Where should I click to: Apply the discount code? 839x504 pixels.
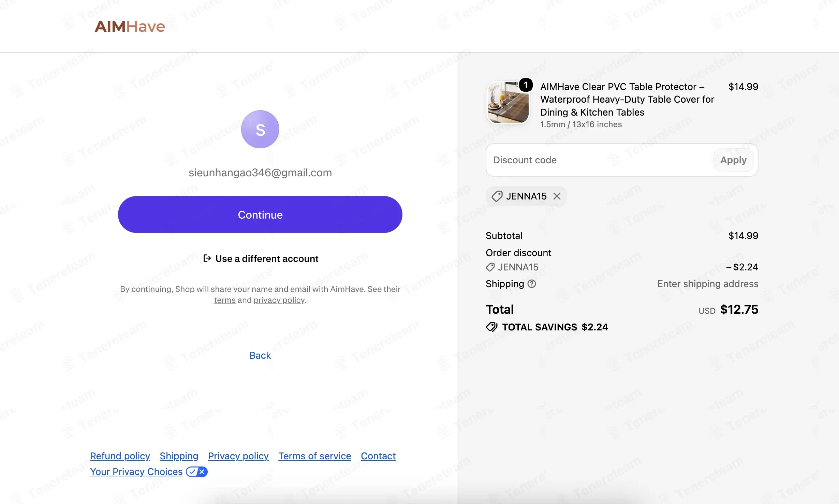(733, 160)
